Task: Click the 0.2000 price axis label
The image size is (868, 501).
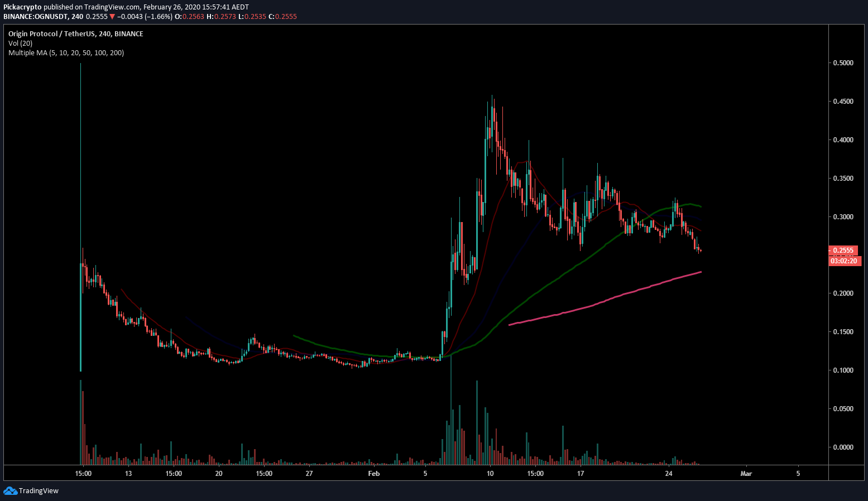Action: 843,293
